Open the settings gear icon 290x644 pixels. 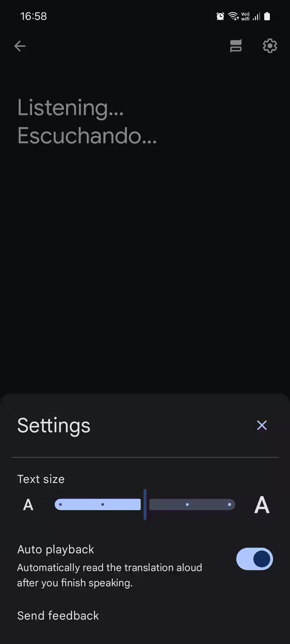point(270,46)
